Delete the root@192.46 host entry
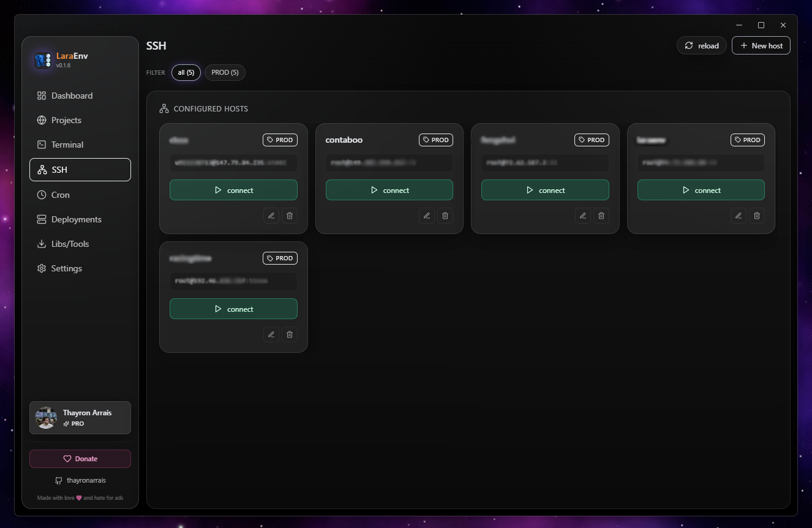 (x=290, y=334)
